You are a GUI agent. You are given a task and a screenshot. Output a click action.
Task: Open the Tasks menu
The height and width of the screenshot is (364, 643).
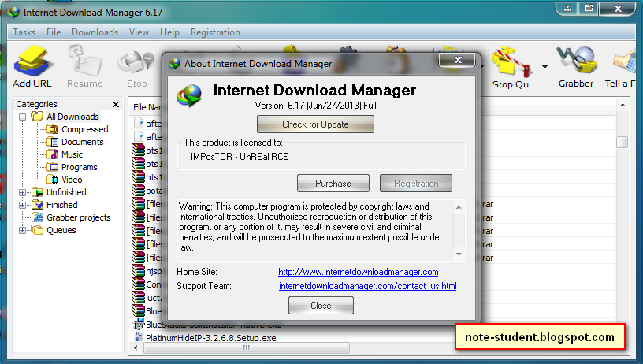(x=24, y=32)
